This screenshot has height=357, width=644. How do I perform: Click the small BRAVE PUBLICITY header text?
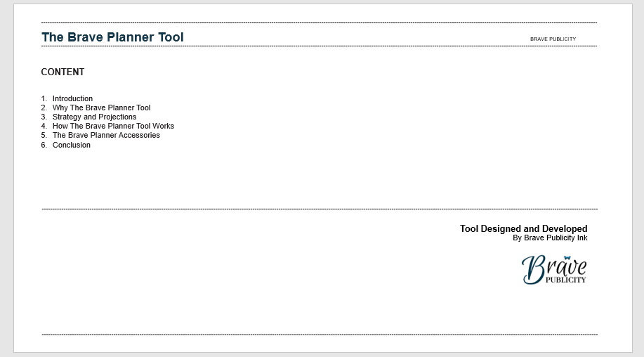pyautogui.click(x=553, y=39)
